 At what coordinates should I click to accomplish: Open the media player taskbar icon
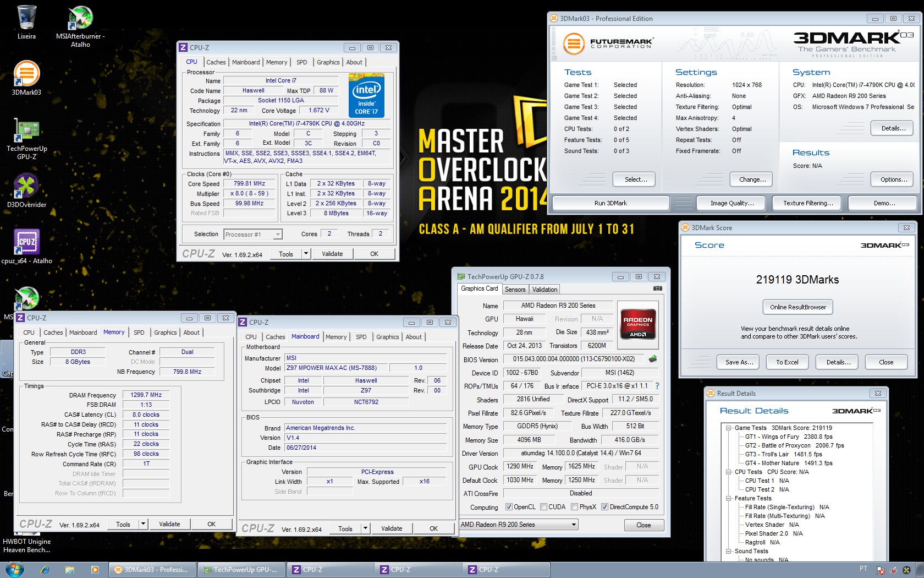pos(95,570)
